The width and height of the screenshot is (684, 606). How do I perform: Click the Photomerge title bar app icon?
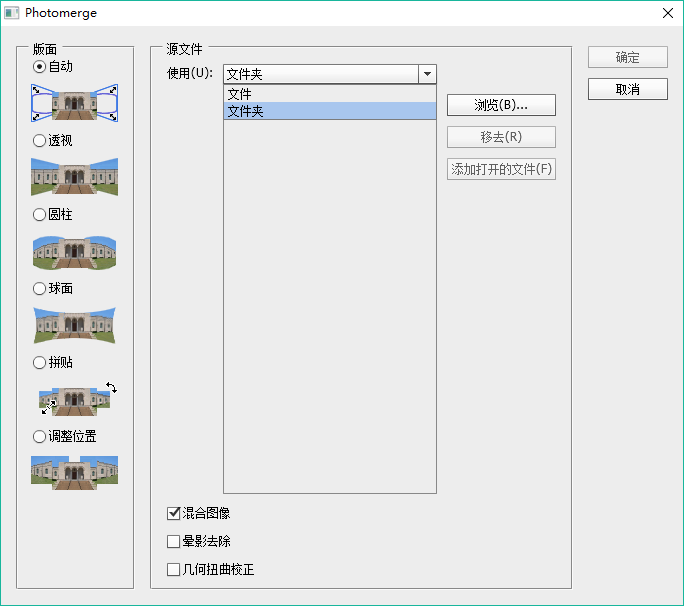tap(12, 13)
